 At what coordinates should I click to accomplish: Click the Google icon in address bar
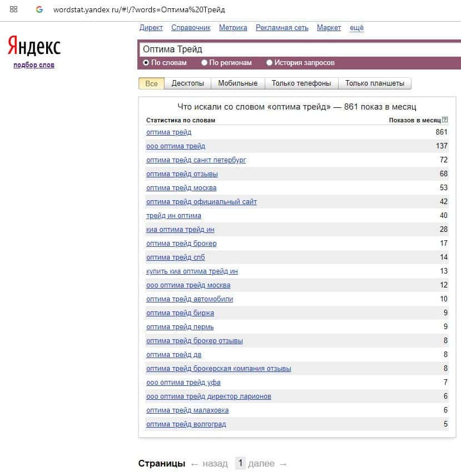(x=39, y=9)
